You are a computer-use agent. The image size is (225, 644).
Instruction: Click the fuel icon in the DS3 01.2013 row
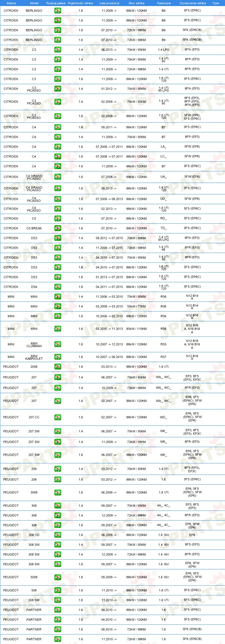(58, 277)
